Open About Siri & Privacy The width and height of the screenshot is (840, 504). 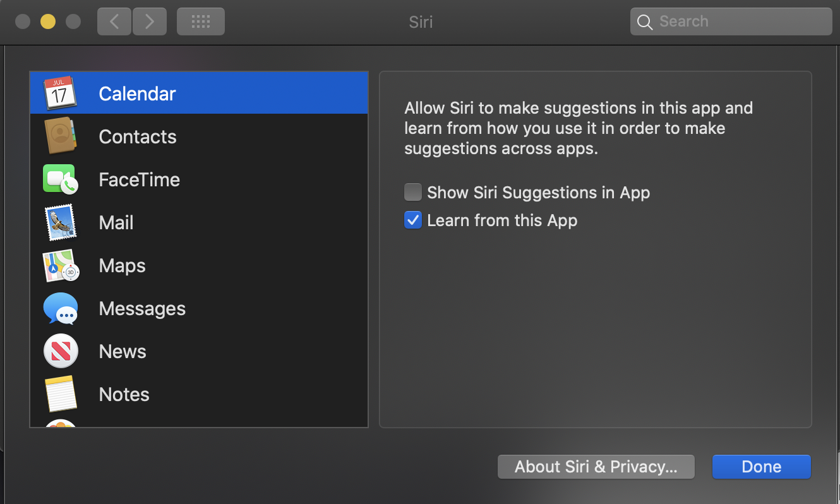[596, 467]
